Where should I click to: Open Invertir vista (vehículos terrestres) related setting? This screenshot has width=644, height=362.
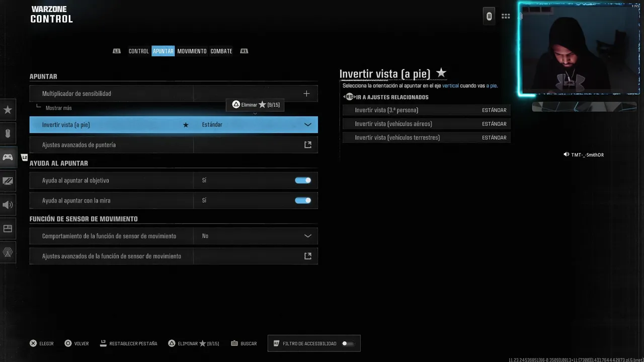tap(427, 137)
